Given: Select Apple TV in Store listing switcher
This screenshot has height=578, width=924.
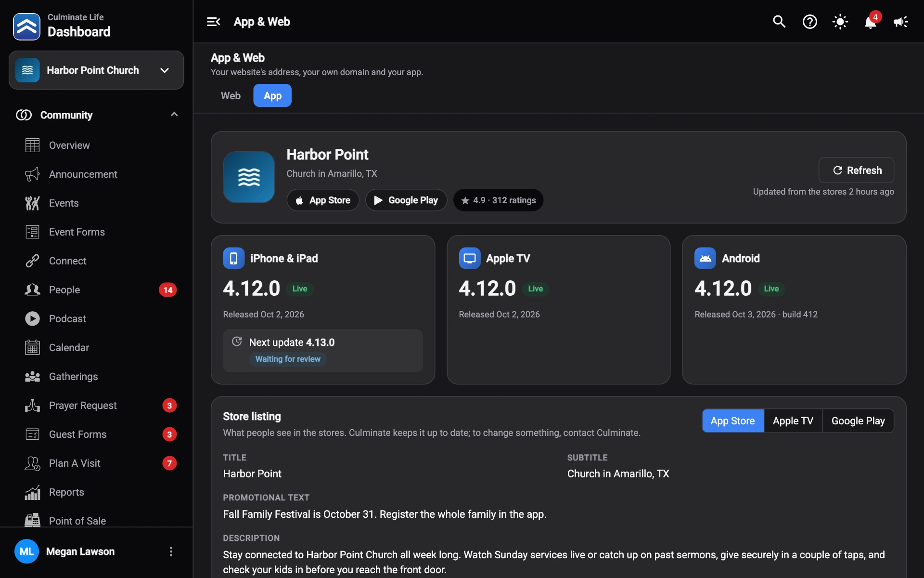Looking at the screenshot, I should (793, 421).
